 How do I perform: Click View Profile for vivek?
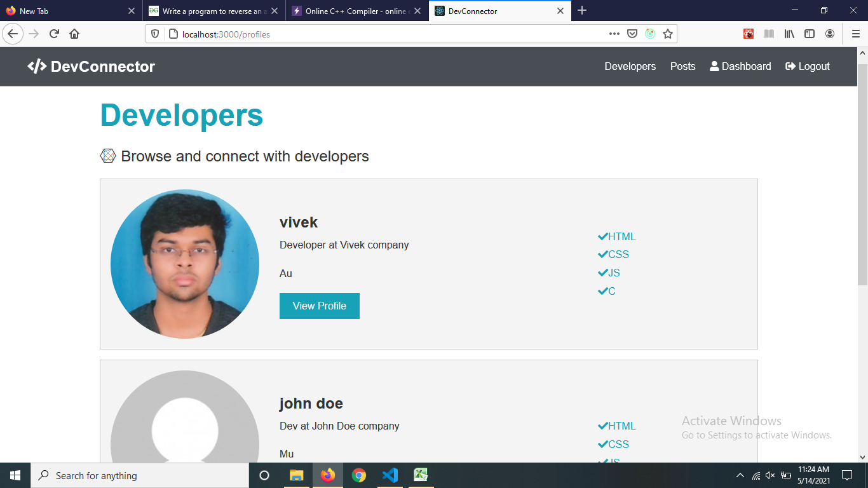point(320,306)
